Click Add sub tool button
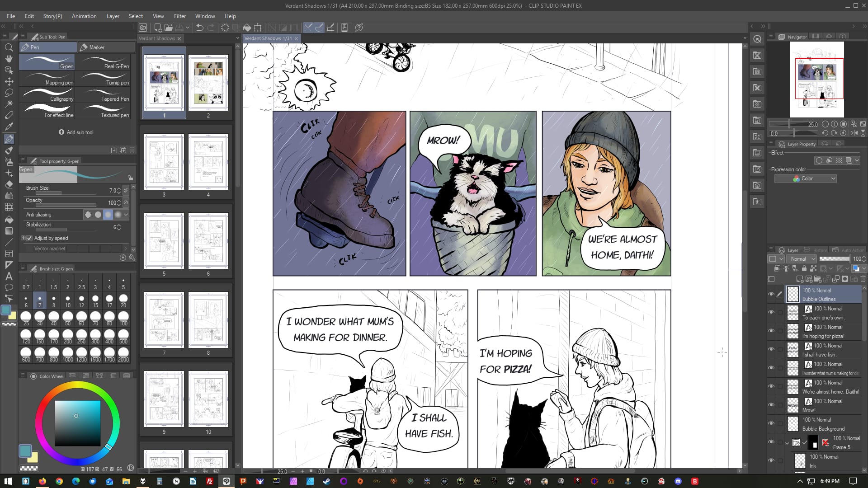 pyautogui.click(x=76, y=132)
